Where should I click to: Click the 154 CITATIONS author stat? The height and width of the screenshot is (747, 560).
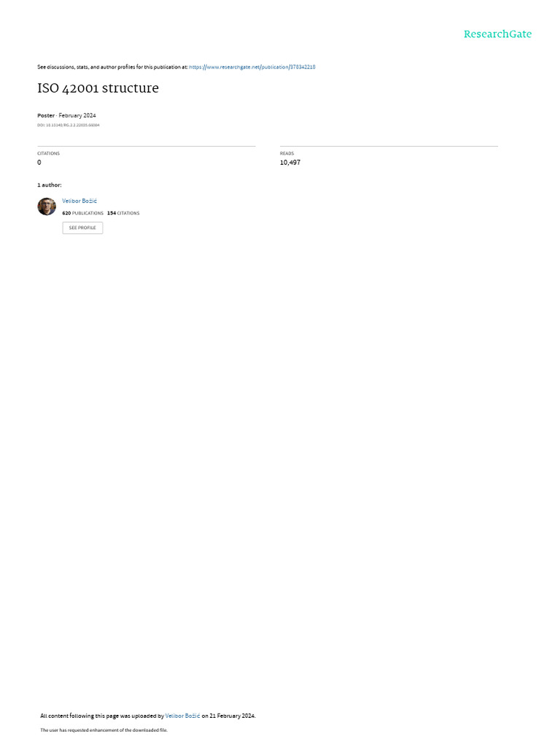click(x=123, y=213)
